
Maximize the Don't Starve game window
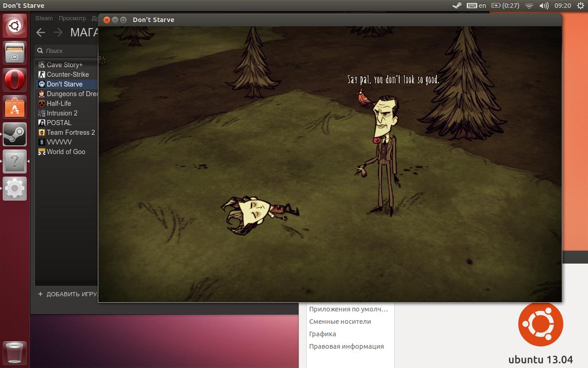click(x=123, y=20)
